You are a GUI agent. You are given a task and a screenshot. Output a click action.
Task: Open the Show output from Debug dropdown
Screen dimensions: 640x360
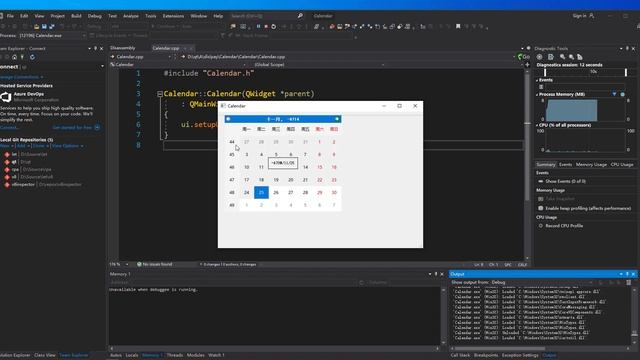(542, 282)
